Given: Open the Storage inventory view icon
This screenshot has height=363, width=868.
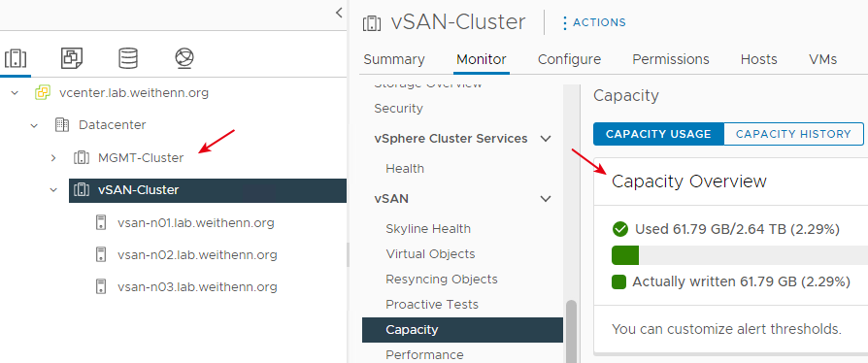Looking at the screenshot, I should (128, 57).
